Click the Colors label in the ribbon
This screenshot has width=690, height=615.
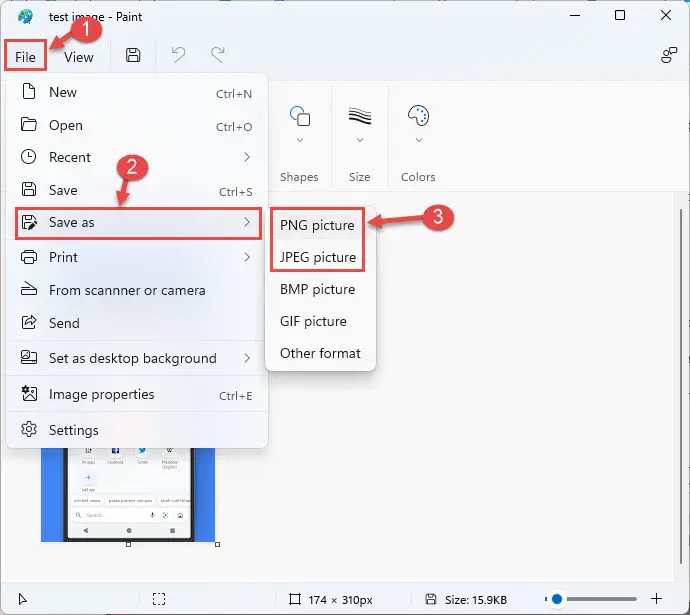418,177
